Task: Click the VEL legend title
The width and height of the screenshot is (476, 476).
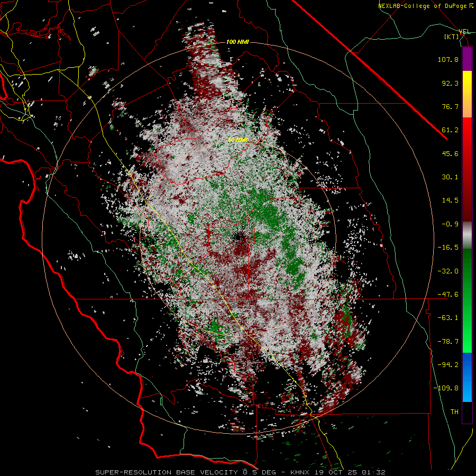Action: (465, 32)
